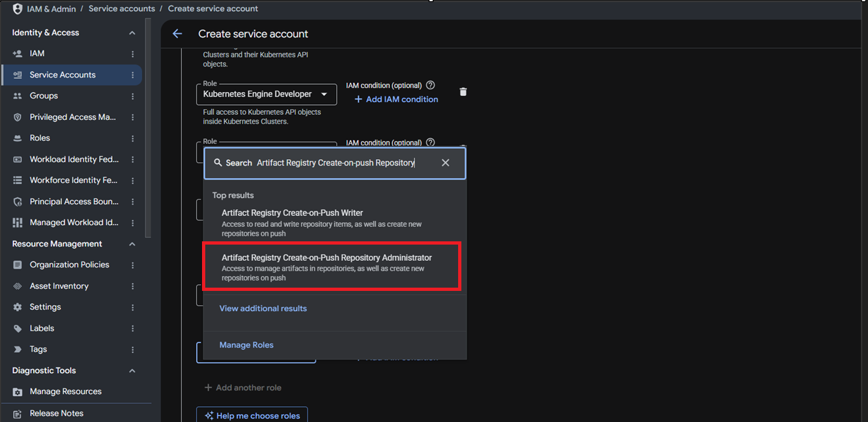Click the Create service account heading
Screen dimensions: 868x422
click(253, 34)
